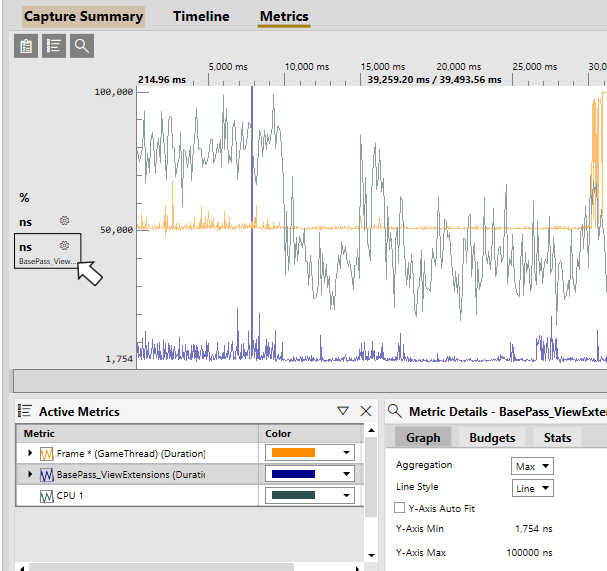Screen dimensions: 607x571
Task: Enable the Y-Axis Auto Fit checkbox
Action: 399,508
